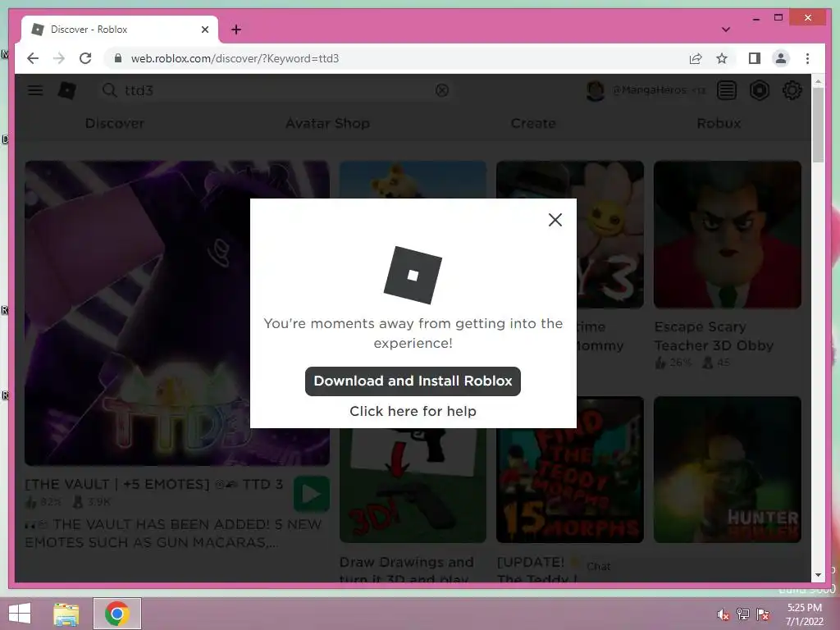Click the Roblox home logo in navbar

point(67,90)
